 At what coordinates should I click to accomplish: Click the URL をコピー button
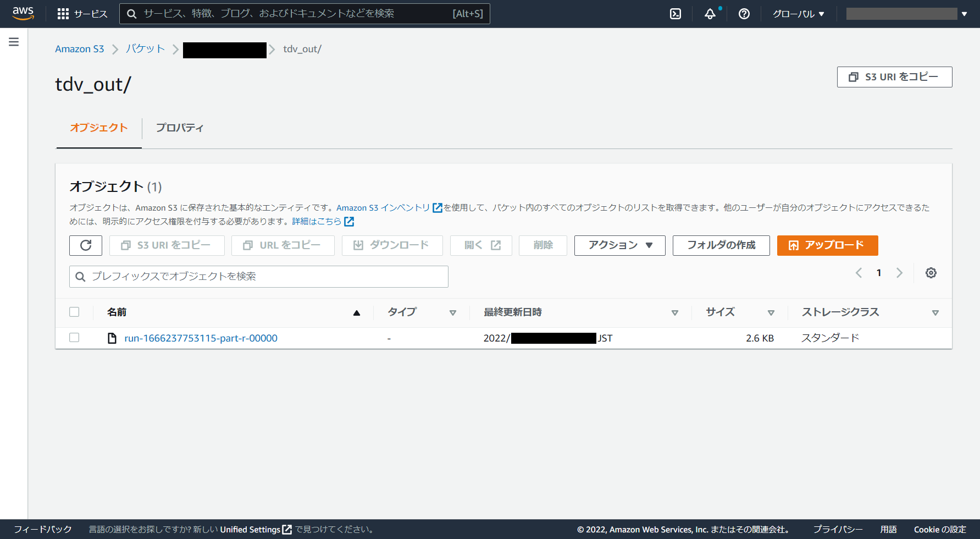(283, 245)
